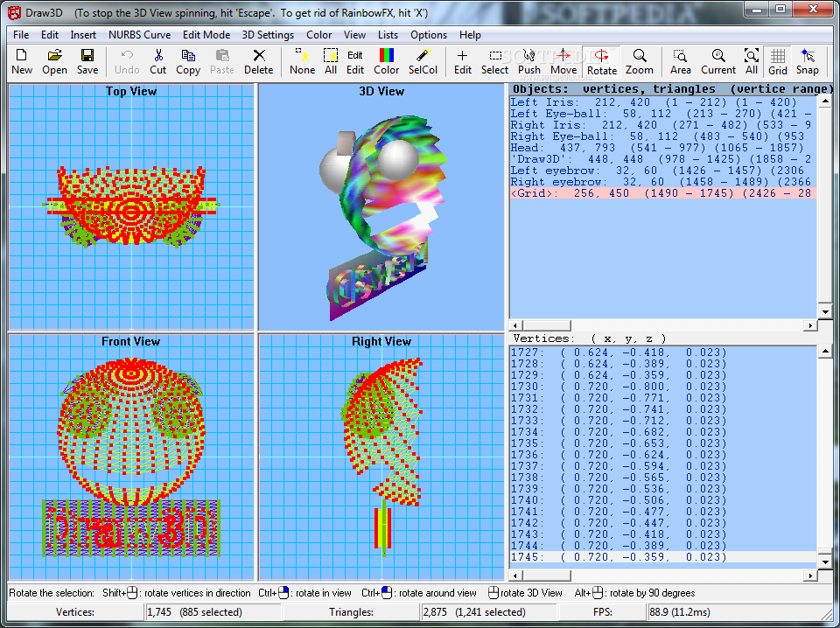Screen dimensions: 840x628
Task: Click the Paste toolbar icon
Action: coord(221,61)
